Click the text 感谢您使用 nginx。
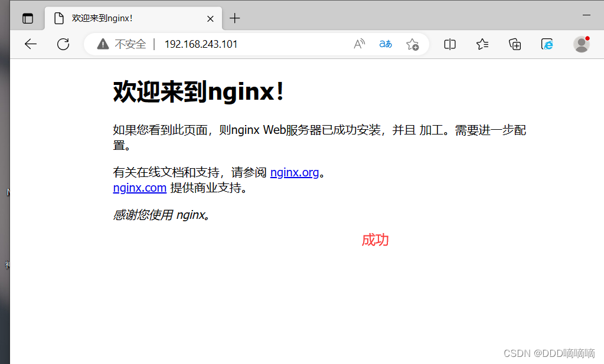The width and height of the screenshot is (604, 364). [161, 215]
